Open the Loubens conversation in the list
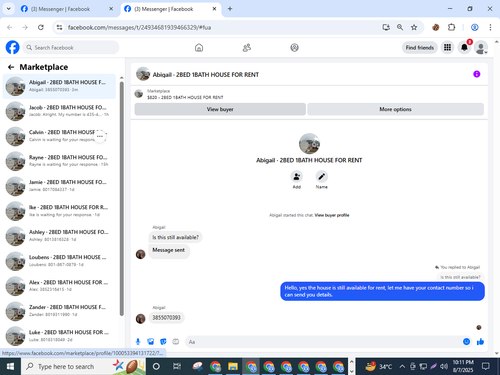This screenshot has width=500, height=375. 59,261
